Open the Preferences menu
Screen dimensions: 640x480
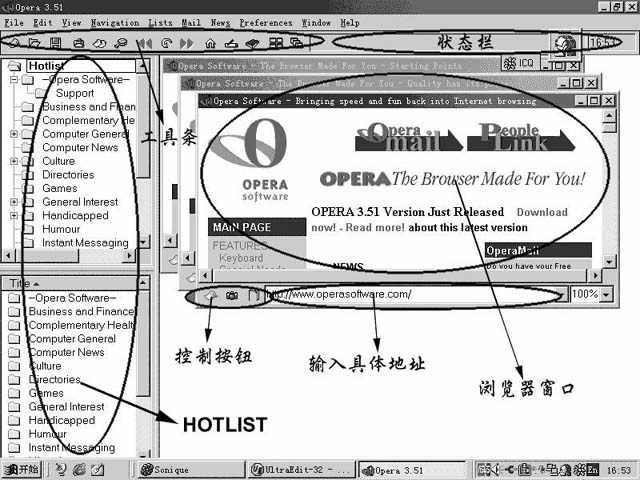point(266,23)
